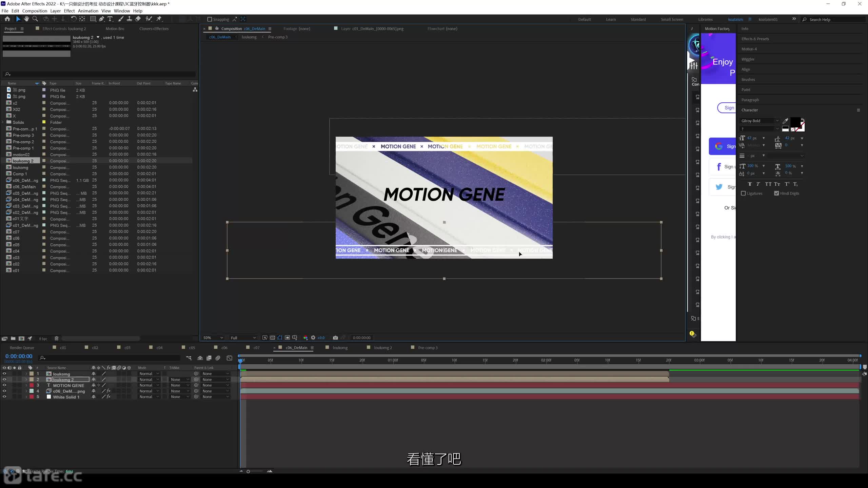This screenshot has height=488, width=868.
Task: Hide the MOTION GENE text layer
Action: [4, 385]
